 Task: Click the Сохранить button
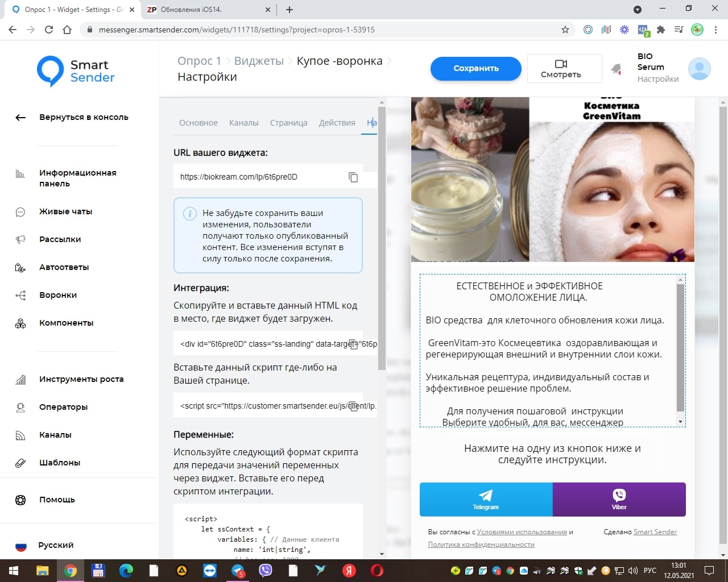point(476,68)
